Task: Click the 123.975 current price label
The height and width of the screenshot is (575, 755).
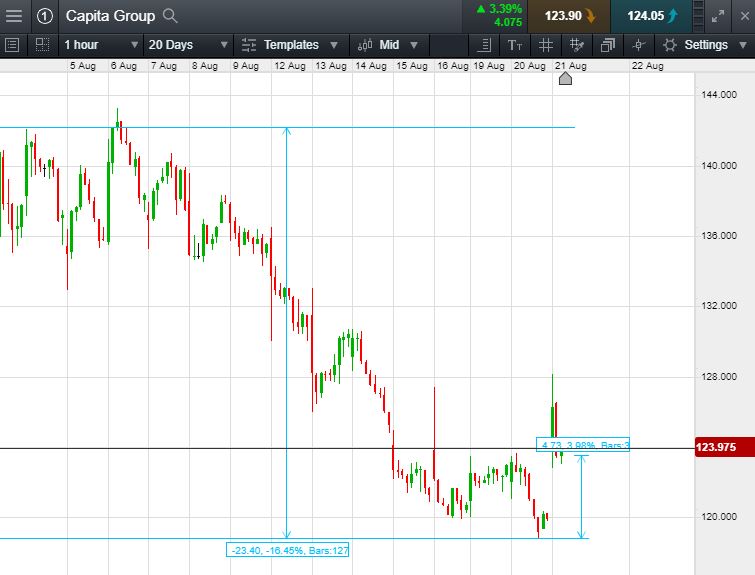Action: point(725,447)
